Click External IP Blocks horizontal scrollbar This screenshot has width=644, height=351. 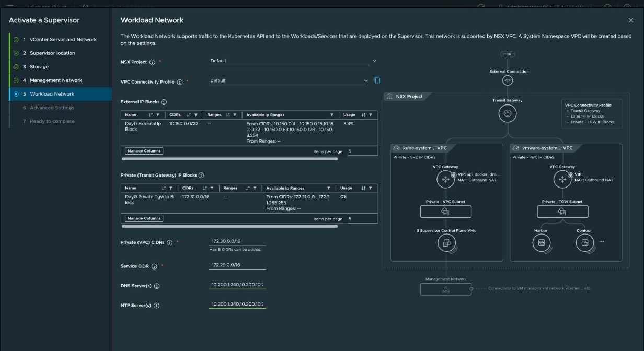pyautogui.click(x=229, y=159)
